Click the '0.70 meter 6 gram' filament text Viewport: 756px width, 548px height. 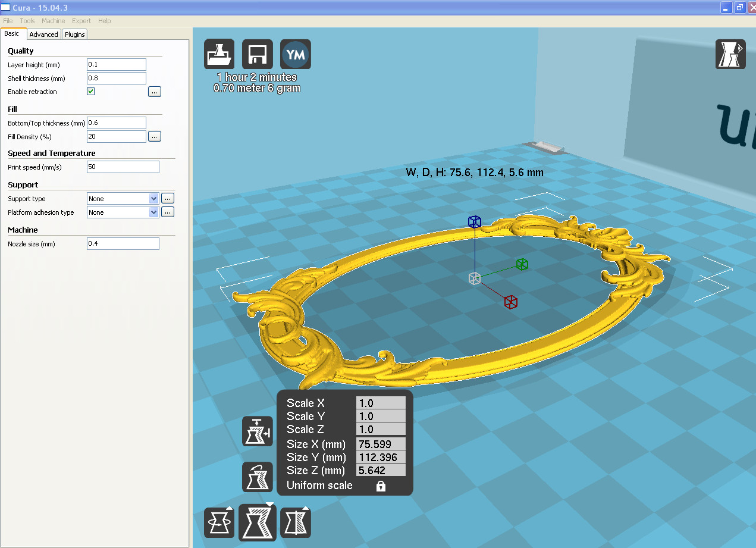(x=257, y=88)
